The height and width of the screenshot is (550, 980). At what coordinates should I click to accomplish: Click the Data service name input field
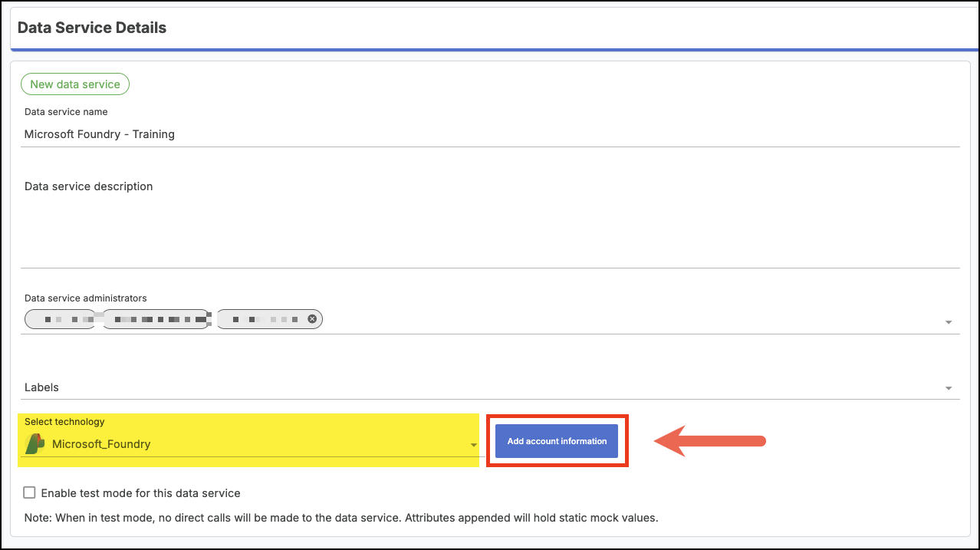(x=490, y=134)
